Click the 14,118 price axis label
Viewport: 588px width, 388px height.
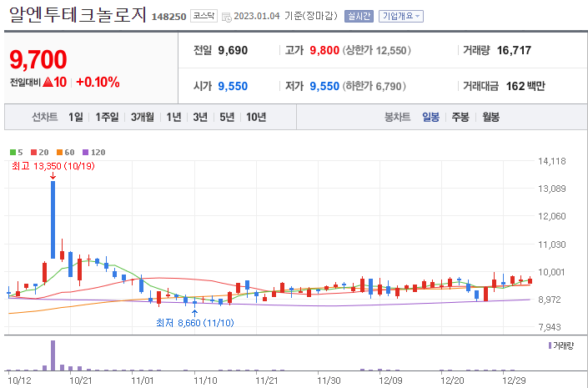click(551, 161)
